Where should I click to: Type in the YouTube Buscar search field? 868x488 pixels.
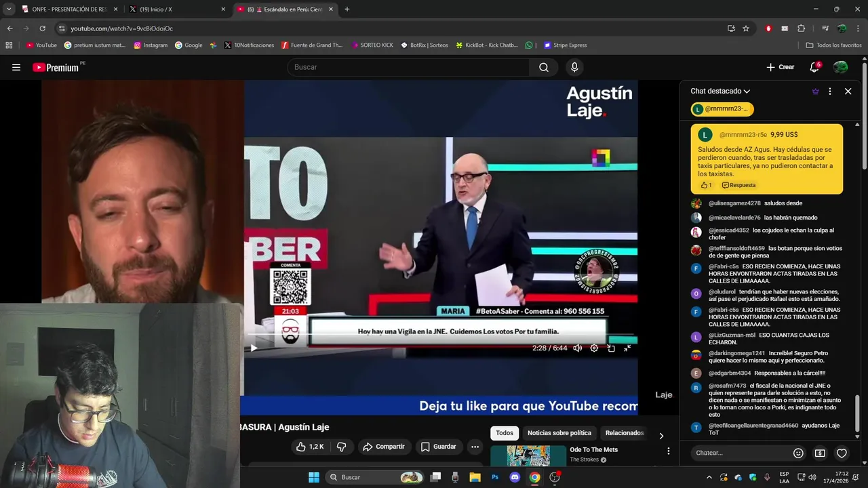[x=410, y=67]
